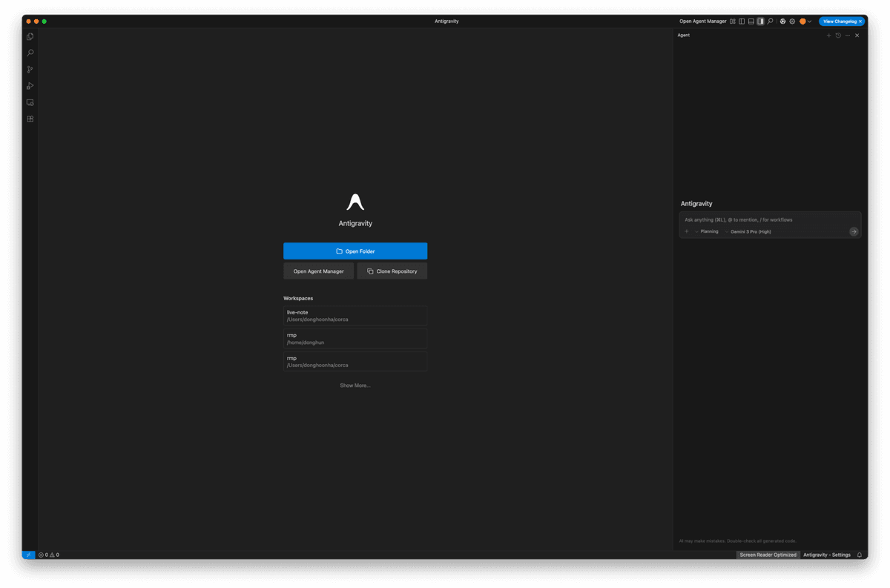The width and height of the screenshot is (890, 588).
Task: Show notifications via status bar bell
Action: (860, 555)
